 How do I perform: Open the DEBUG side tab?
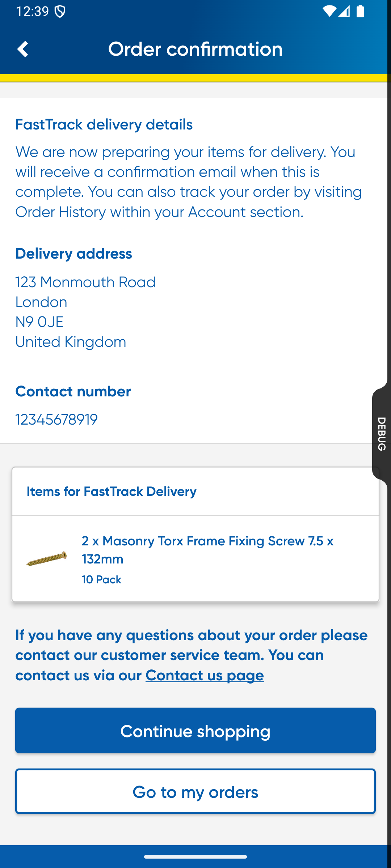[x=382, y=434]
